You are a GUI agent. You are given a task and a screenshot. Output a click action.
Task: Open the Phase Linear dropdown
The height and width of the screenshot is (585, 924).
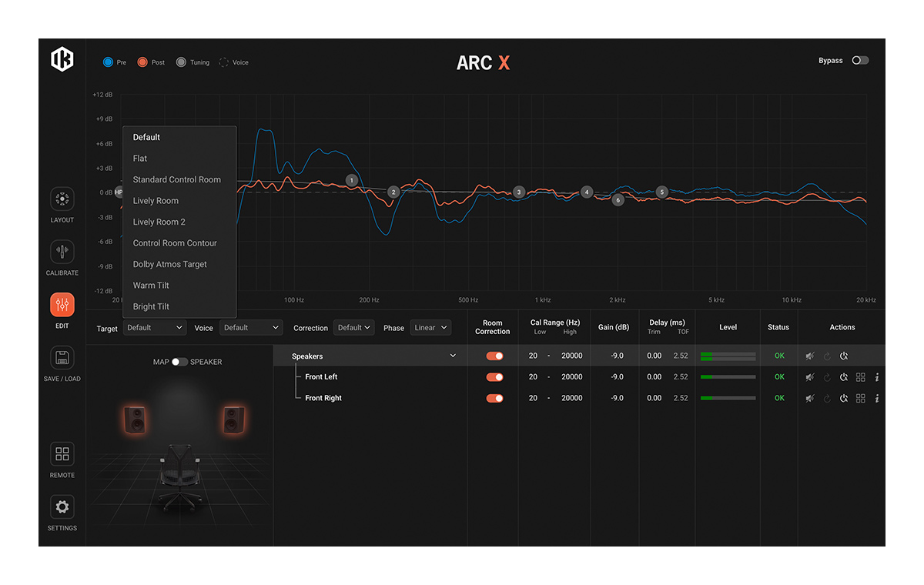coord(430,328)
